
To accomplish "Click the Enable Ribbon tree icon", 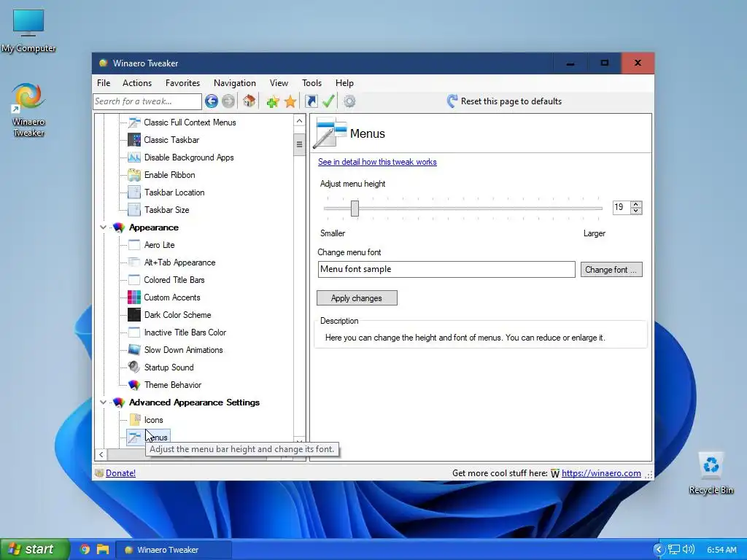I will (x=134, y=175).
